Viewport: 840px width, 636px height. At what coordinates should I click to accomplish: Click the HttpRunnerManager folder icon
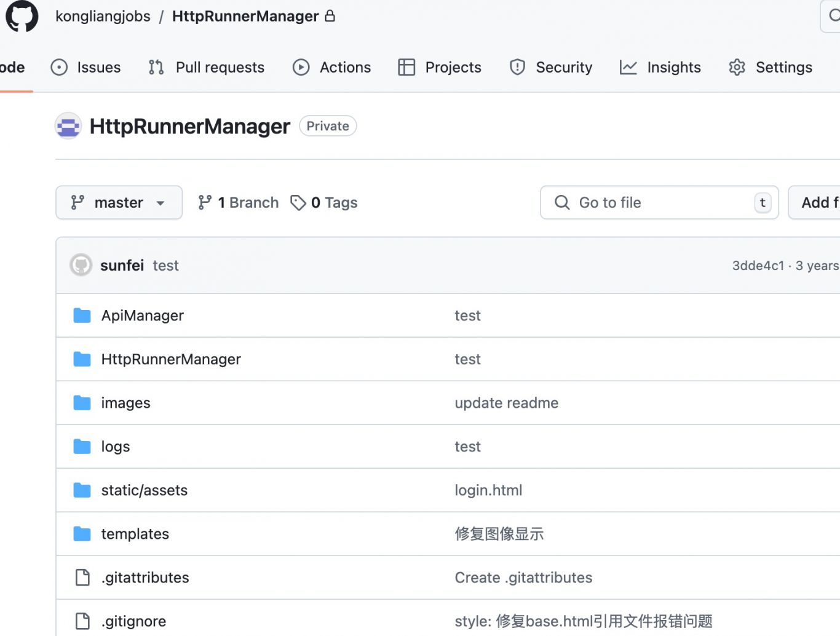pyautogui.click(x=82, y=359)
